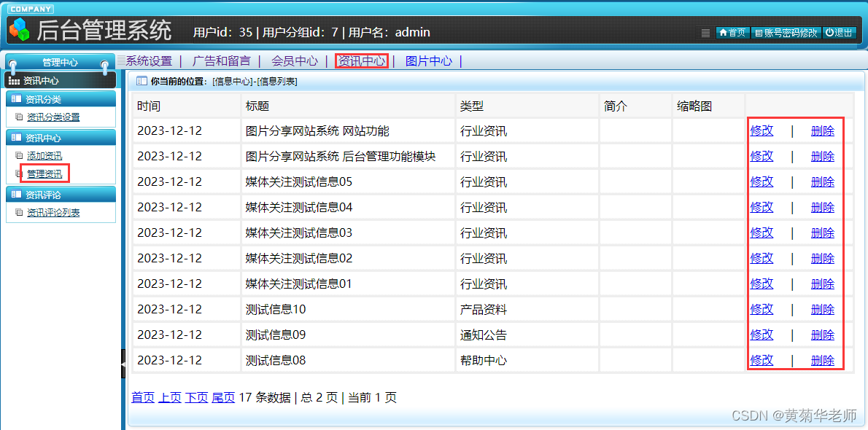Image resolution: width=868 pixels, height=430 pixels.
Task: Open 管理资讯 in sidebar
Action: coord(44,173)
